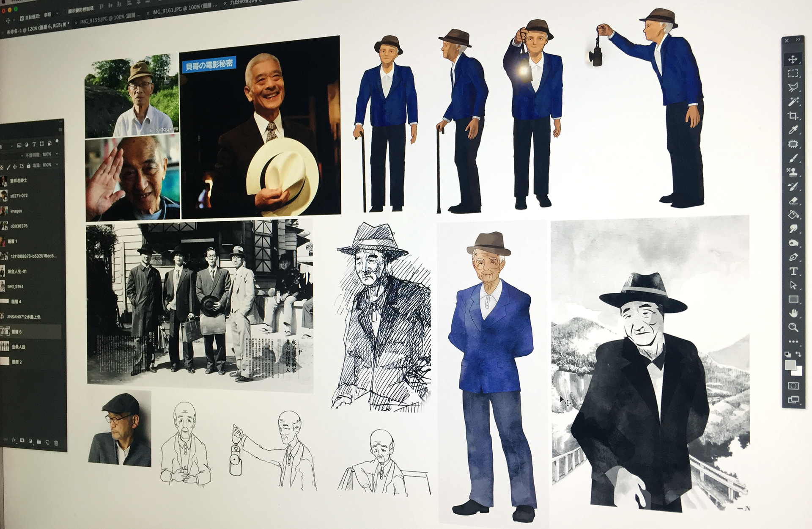Add a layer style with fx button

tap(14, 440)
